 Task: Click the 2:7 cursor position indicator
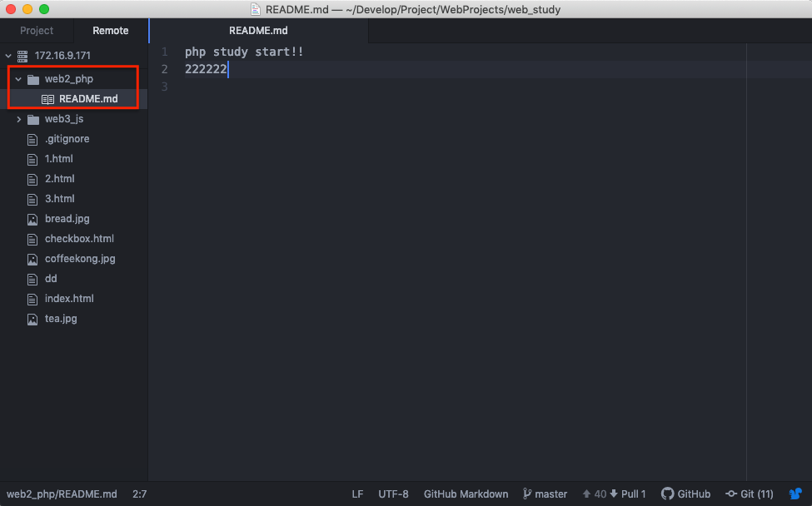click(x=139, y=494)
